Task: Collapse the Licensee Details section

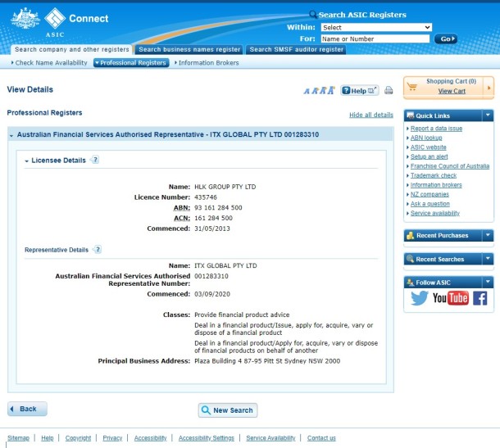Action: (x=27, y=161)
